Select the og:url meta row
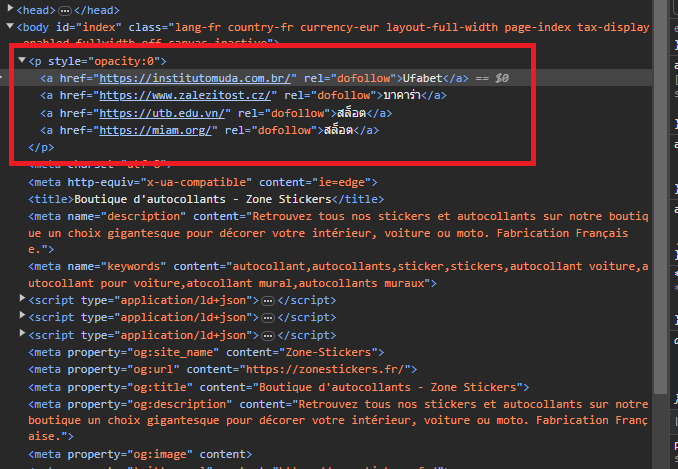This screenshot has width=678, height=469. click(223, 370)
